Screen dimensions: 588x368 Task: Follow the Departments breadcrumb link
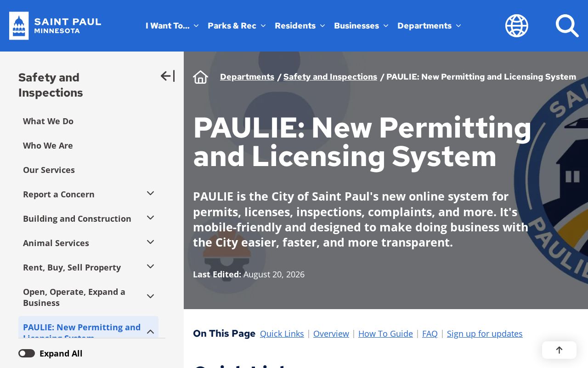247,77
